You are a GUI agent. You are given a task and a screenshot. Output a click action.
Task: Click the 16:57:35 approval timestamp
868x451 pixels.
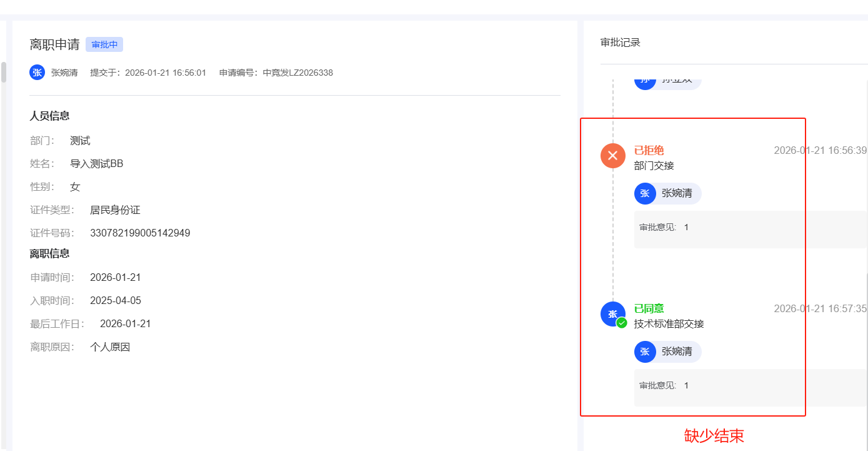(x=820, y=308)
